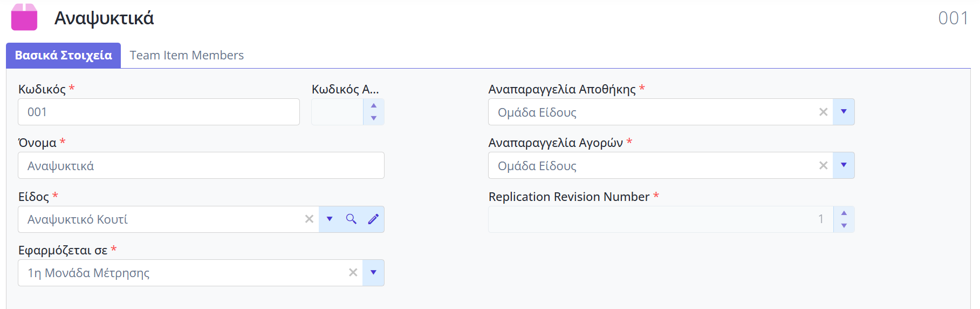Clear the Αναπαραγγελία Αγορών selection

coord(823,166)
